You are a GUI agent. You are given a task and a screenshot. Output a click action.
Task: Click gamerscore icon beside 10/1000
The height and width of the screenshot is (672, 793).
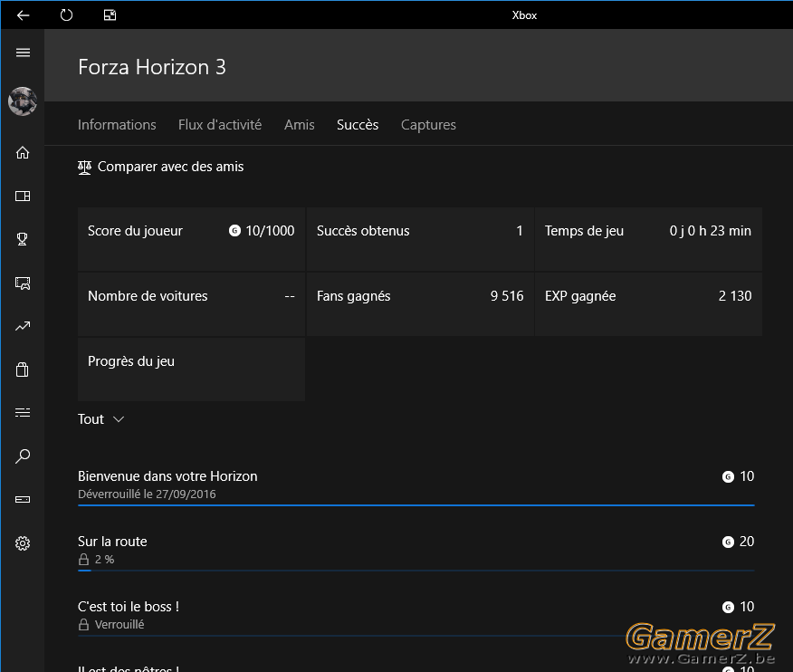click(234, 231)
